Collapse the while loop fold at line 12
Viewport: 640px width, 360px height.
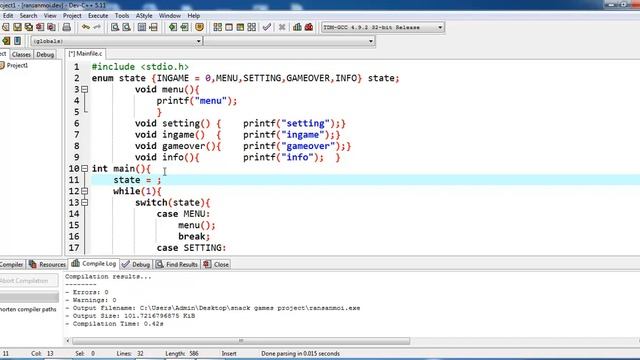point(84,191)
